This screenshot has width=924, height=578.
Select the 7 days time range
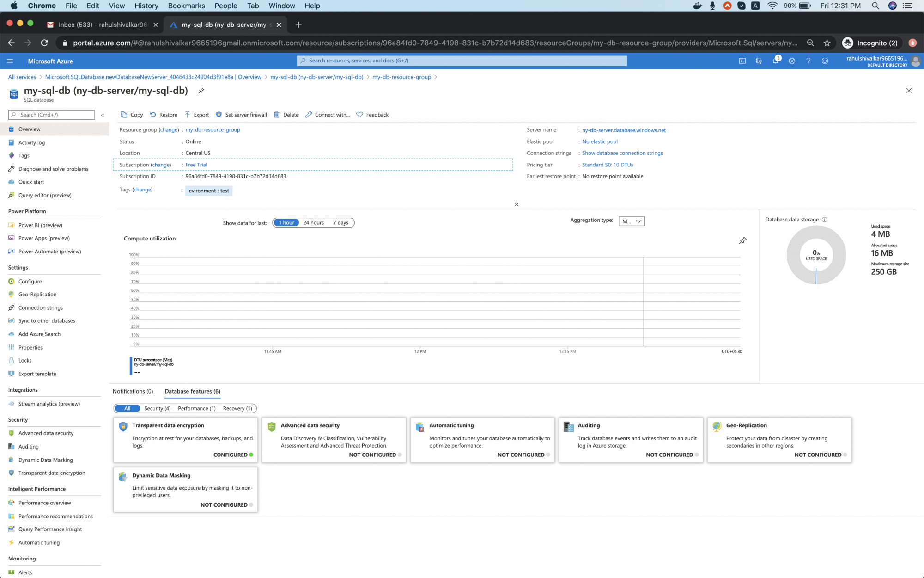[340, 223]
